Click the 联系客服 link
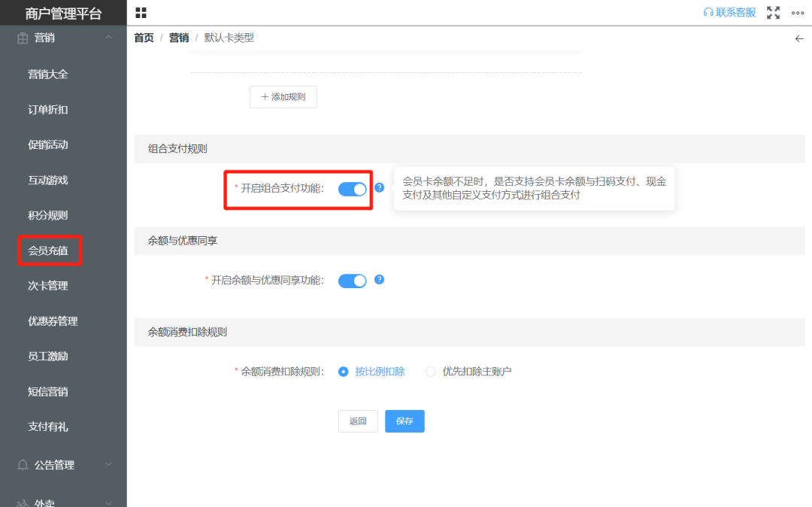This screenshot has width=812, height=507. point(736,13)
